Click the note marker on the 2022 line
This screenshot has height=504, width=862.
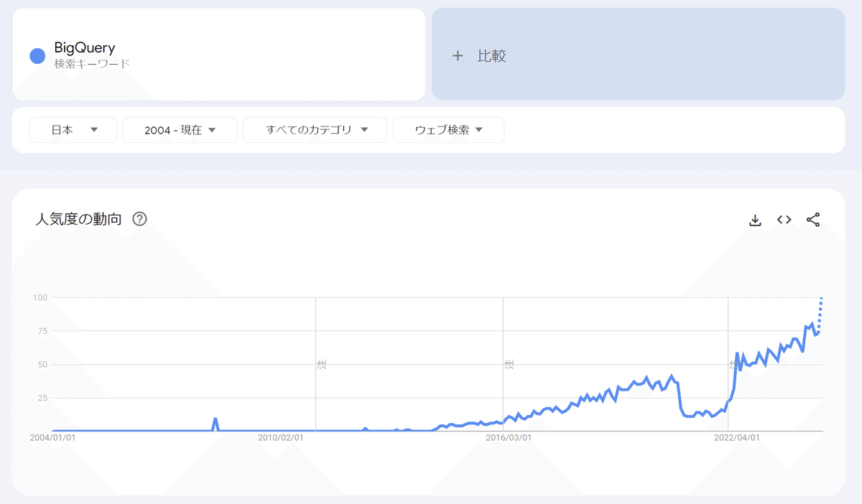733,365
